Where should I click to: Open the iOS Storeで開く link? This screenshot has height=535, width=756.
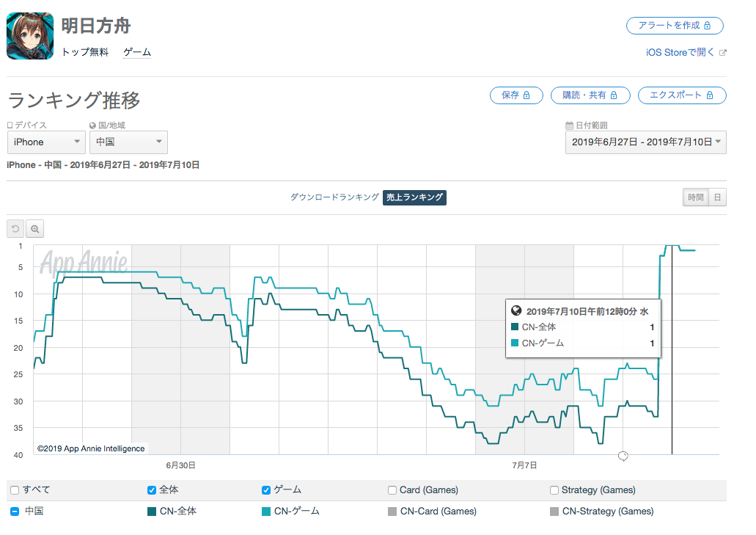(x=680, y=53)
